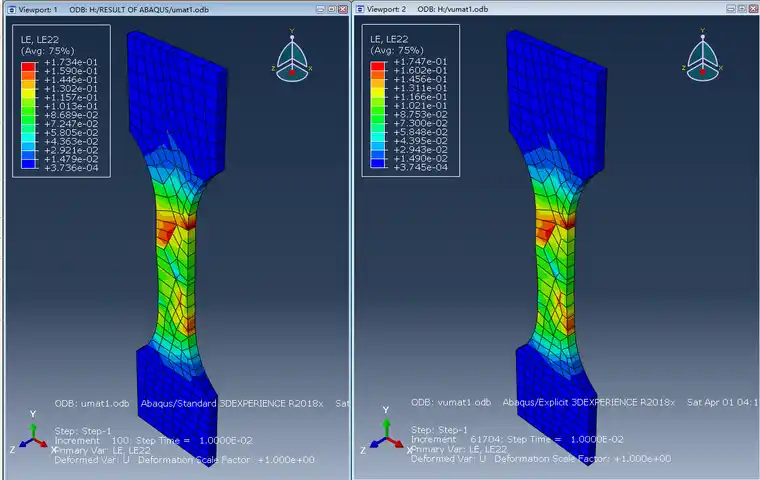Click 'Step: Step-1' in Viewport 2 state block

[439, 430]
